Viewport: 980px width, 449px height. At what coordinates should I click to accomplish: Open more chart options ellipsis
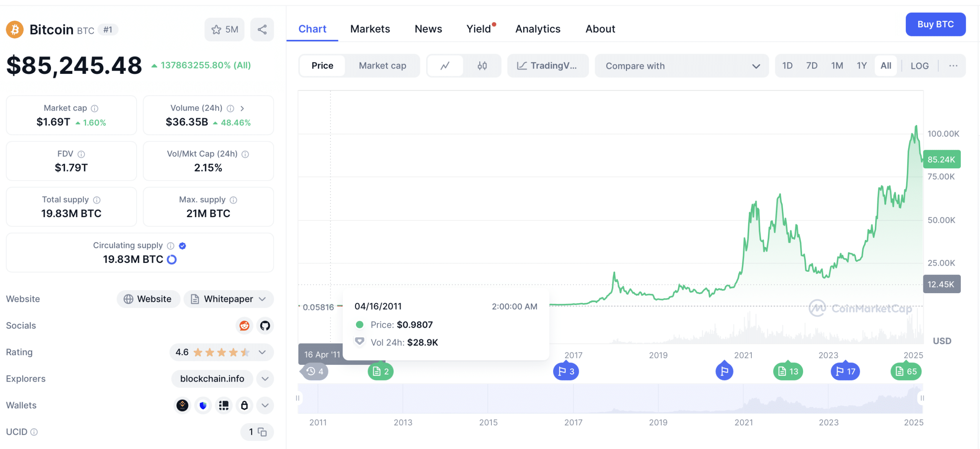pyautogui.click(x=953, y=66)
